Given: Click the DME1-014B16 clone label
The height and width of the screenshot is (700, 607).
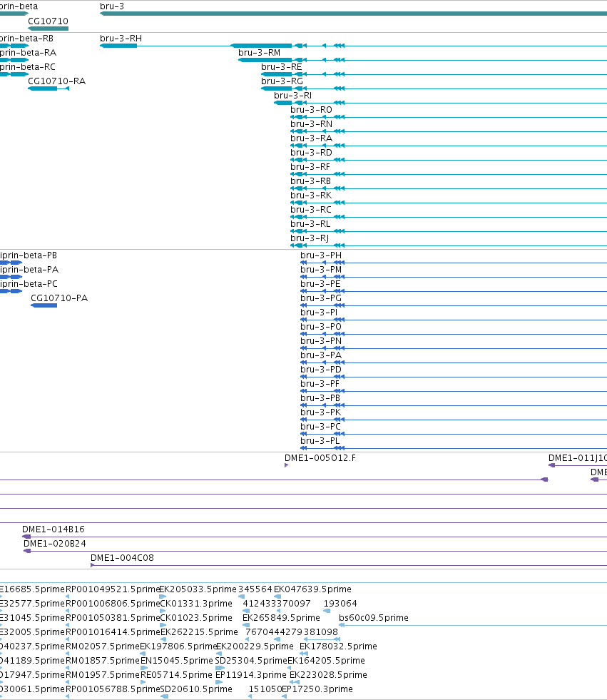Looking at the screenshot, I should click(53, 529).
